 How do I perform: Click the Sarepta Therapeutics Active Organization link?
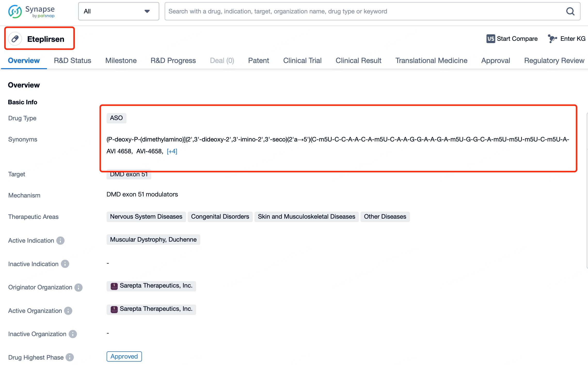[156, 309]
